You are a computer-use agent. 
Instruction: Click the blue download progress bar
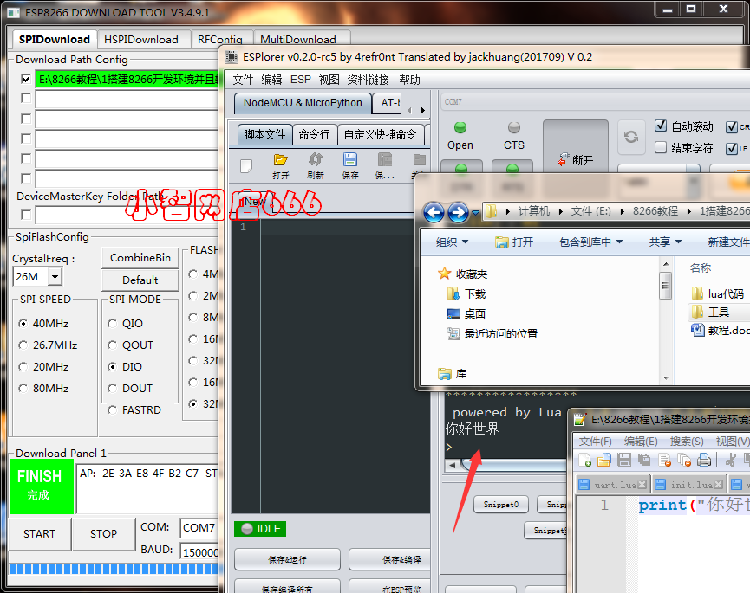tap(114, 569)
